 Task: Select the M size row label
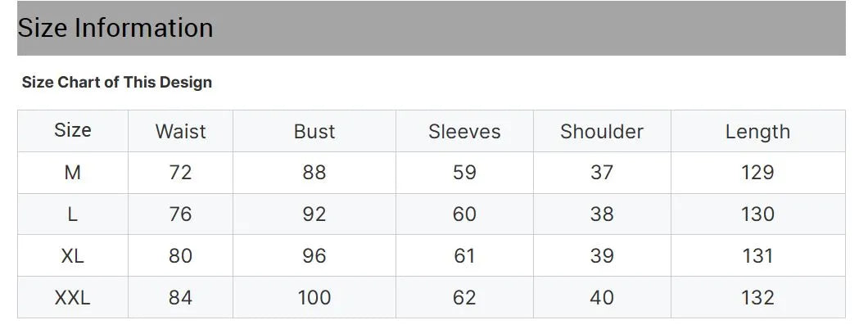click(73, 173)
